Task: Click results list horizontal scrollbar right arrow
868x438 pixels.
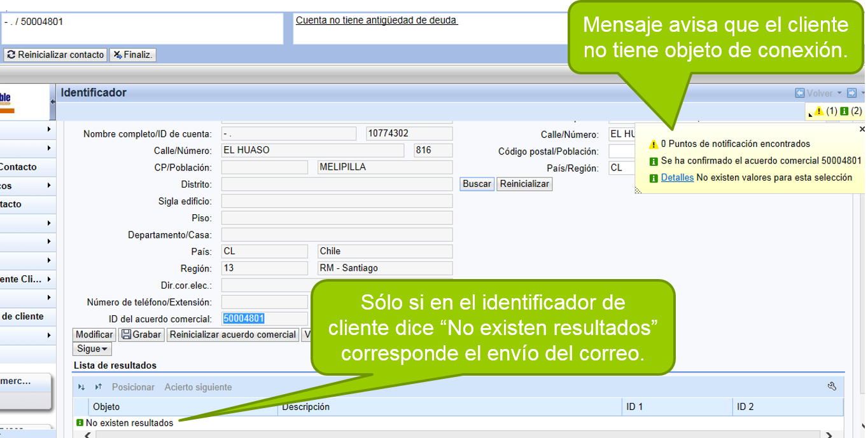Action: coord(829,435)
